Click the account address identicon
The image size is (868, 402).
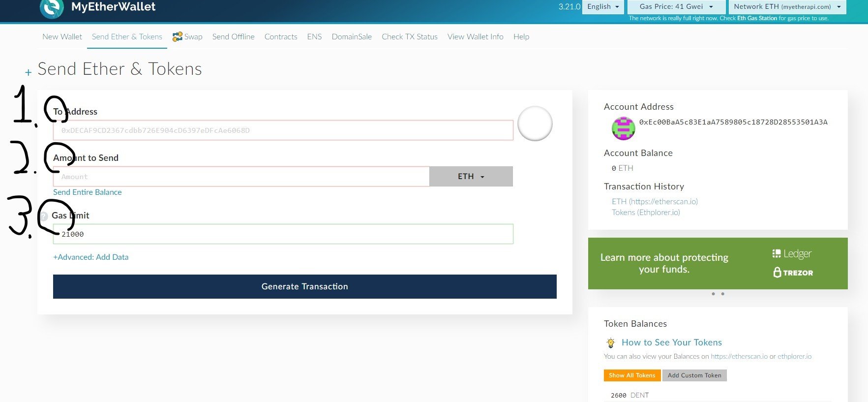pos(623,128)
